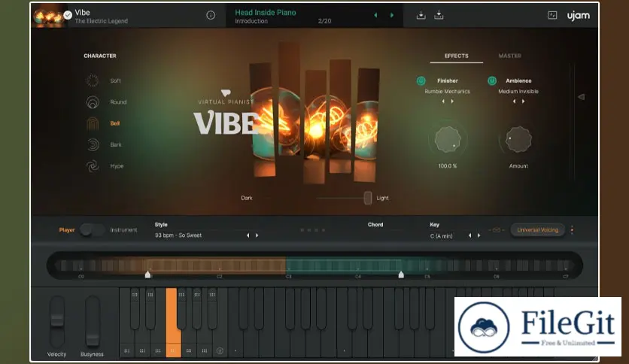The image size is (629, 364).
Task: Click the Introduction category text
Action: click(251, 21)
